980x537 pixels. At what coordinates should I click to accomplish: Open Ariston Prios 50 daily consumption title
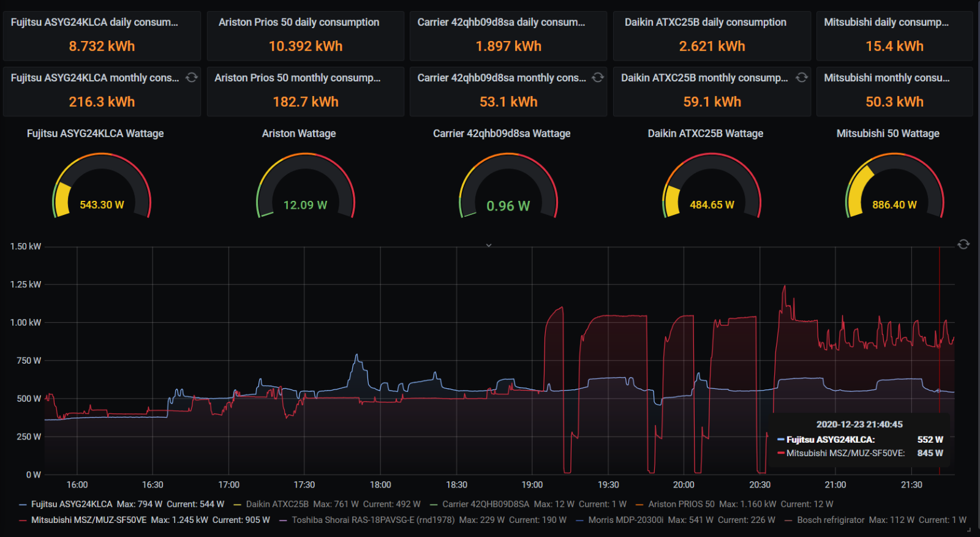[299, 22]
